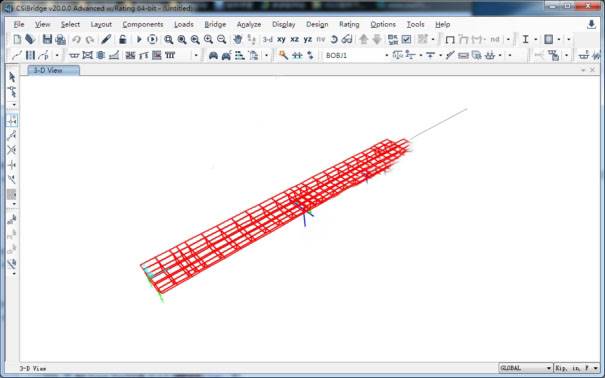Select the 3-D View tab
Viewport: 605px width, 378px height.
tap(54, 70)
